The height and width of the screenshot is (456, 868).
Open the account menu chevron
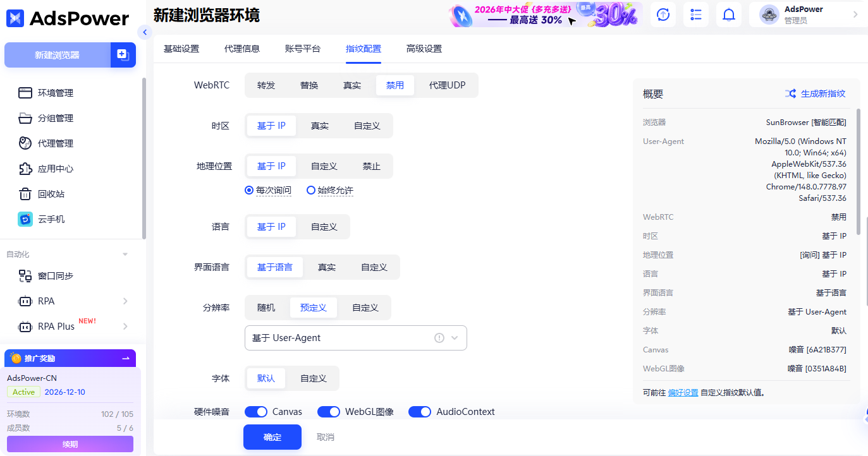pos(855,15)
